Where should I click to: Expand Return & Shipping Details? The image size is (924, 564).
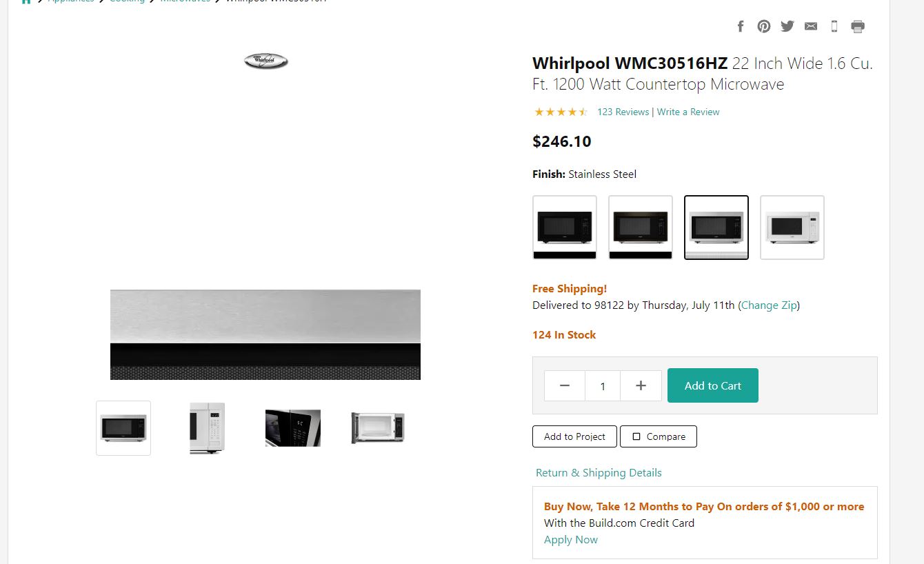[599, 472]
